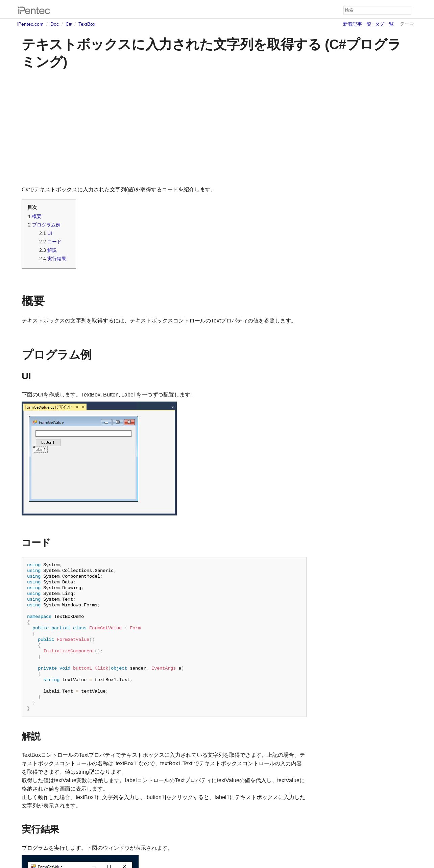The height and width of the screenshot is (868, 434).
Task: Click 'using System.Linq;' code line
Action: coord(51,594)
